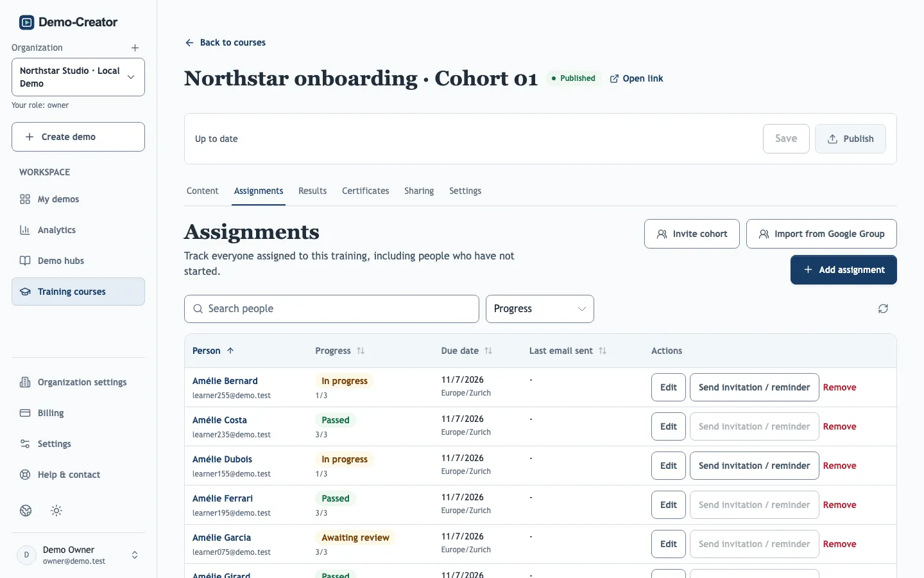Remove Amélie Garcia's assignment
This screenshot has height=578, width=924.
tap(840, 544)
